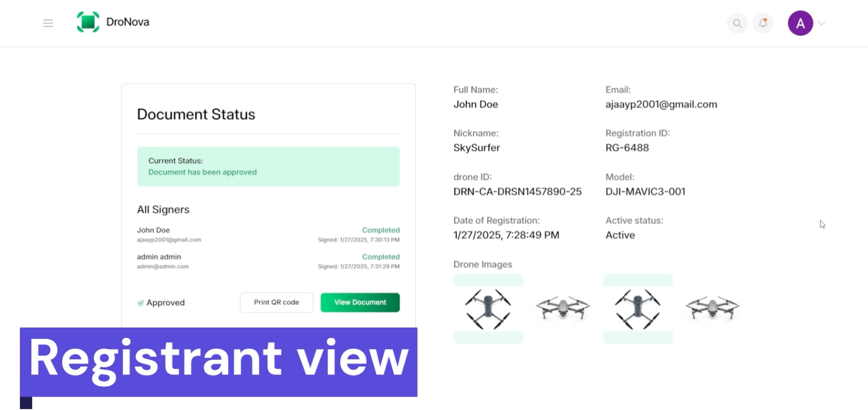Select John Doe in All Signers
This screenshot has height=410, width=868.
pyautogui.click(x=153, y=230)
